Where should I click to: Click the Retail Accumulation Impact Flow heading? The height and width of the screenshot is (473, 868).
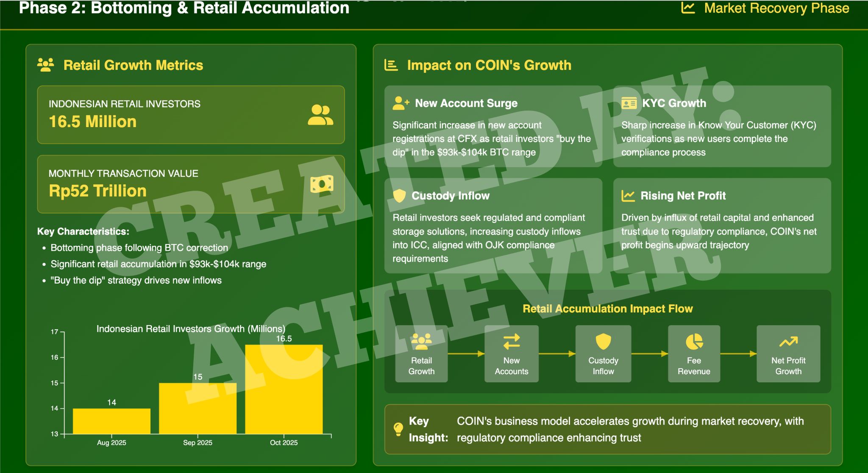tap(607, 309)
